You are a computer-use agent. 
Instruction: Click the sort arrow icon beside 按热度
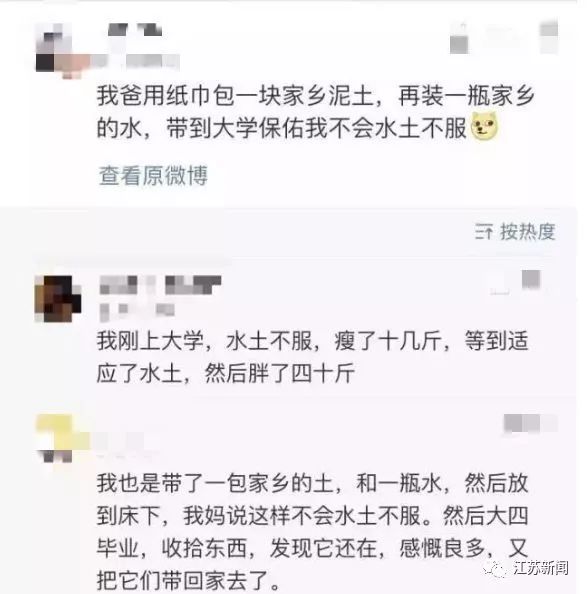(484, 231)
